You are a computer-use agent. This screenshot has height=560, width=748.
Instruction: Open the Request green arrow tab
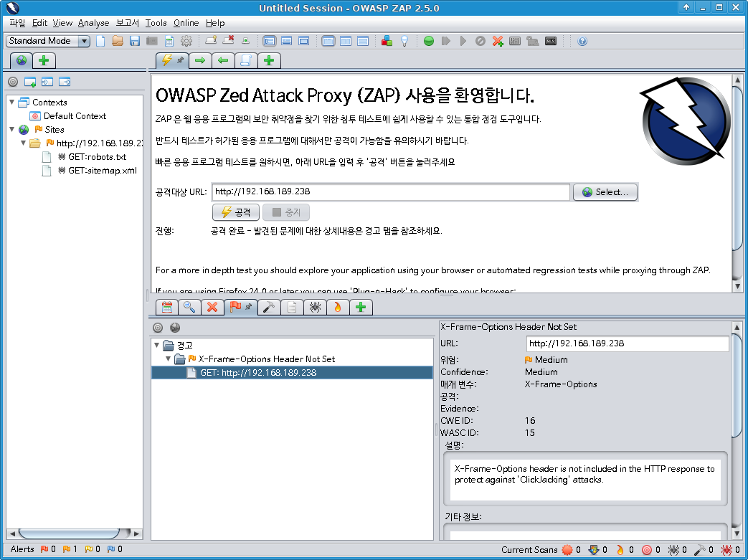(200, 60)
